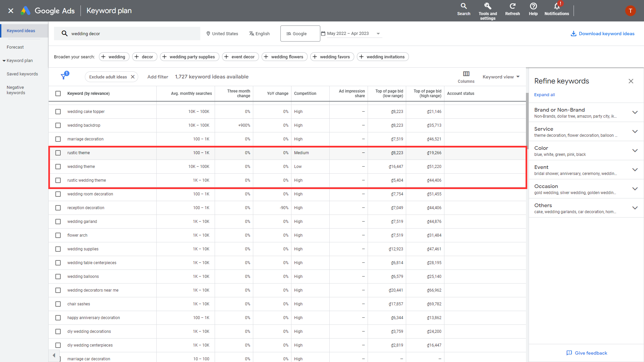Close the Refine keywords panel
This screenshot has width=644, height=362.
(x=631, y=81)
